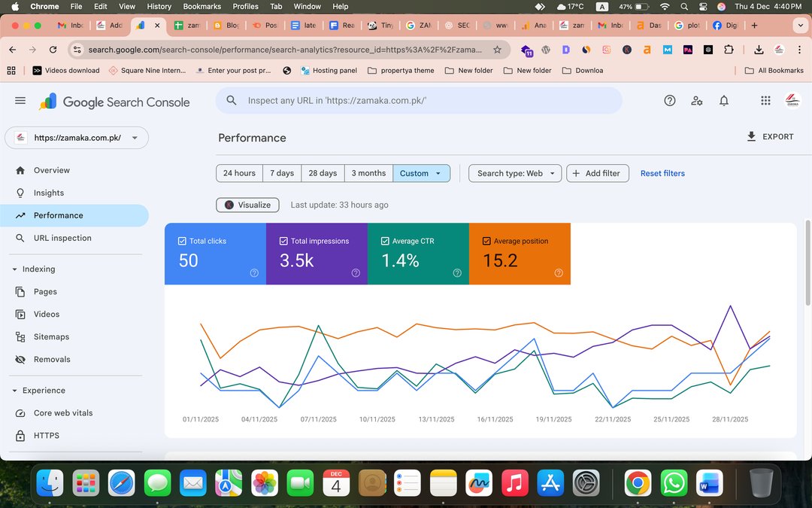Image resolution: width=812 pixels, height=508 pixels.
Task: Open the Custom date range dropdown
Action: click(x=421, y=173)
